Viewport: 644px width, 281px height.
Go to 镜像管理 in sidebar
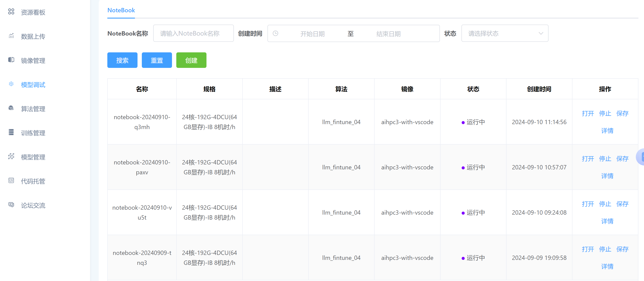pyautogui.click(x=33, y=61)
